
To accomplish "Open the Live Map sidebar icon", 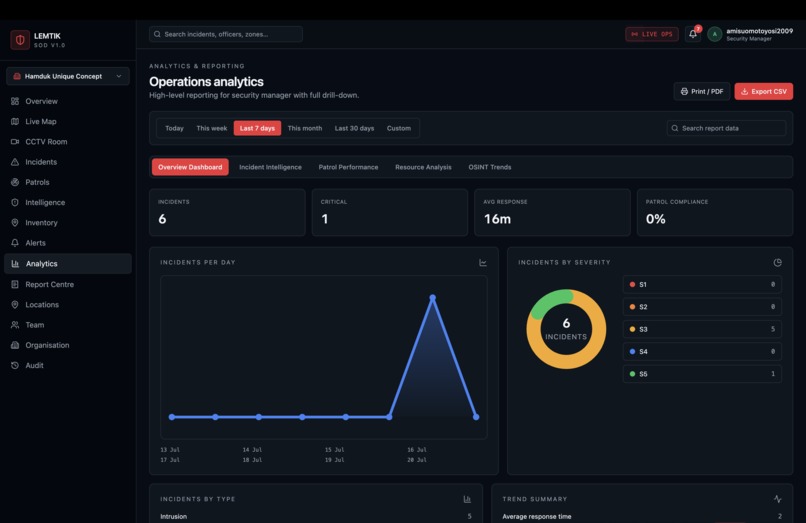I will (x=15, y=121).
